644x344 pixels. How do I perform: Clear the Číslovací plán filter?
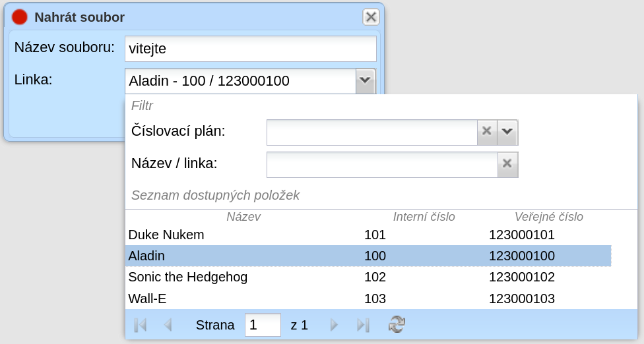point(487,132)
